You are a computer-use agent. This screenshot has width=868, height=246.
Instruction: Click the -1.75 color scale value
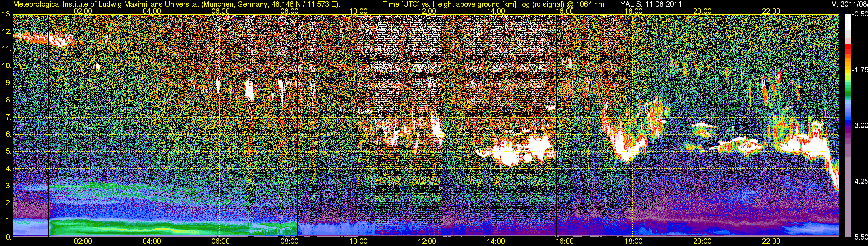(860, 70)
